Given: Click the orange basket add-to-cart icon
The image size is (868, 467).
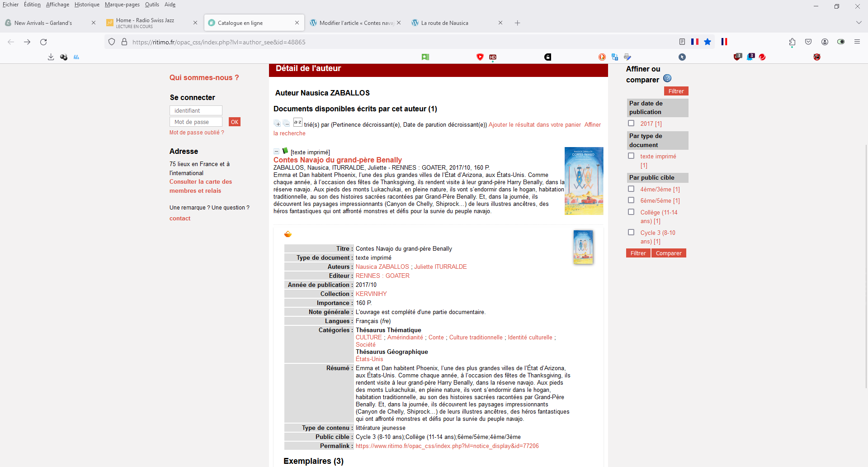Looking at the screenshot, I should [x=288, y=234].
